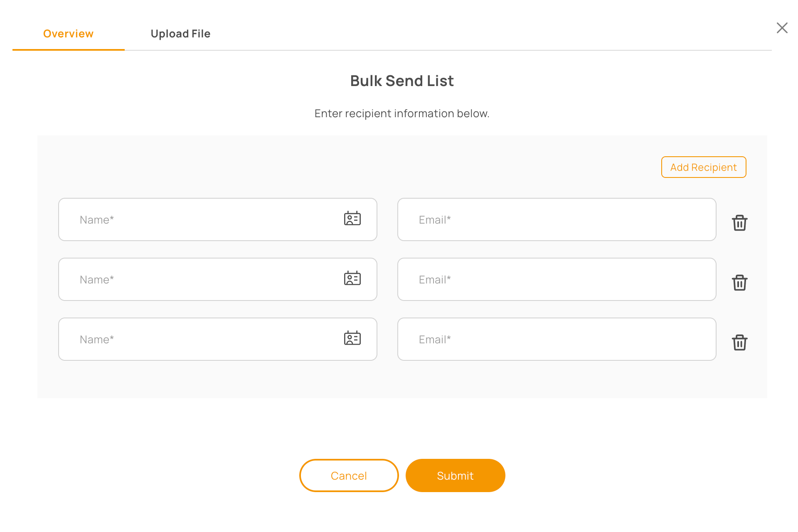
Task: Click contact card icon in third Name field
Action: tap(352, 338)
